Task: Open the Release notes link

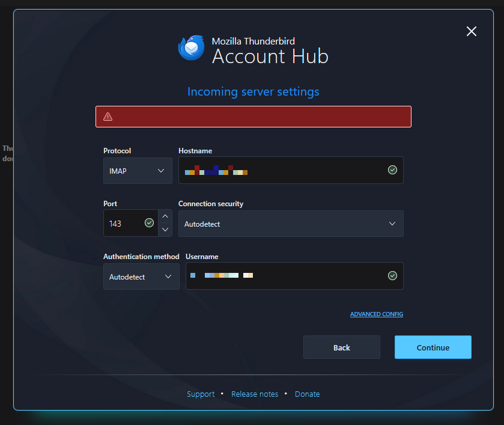Action: point(255,394)
